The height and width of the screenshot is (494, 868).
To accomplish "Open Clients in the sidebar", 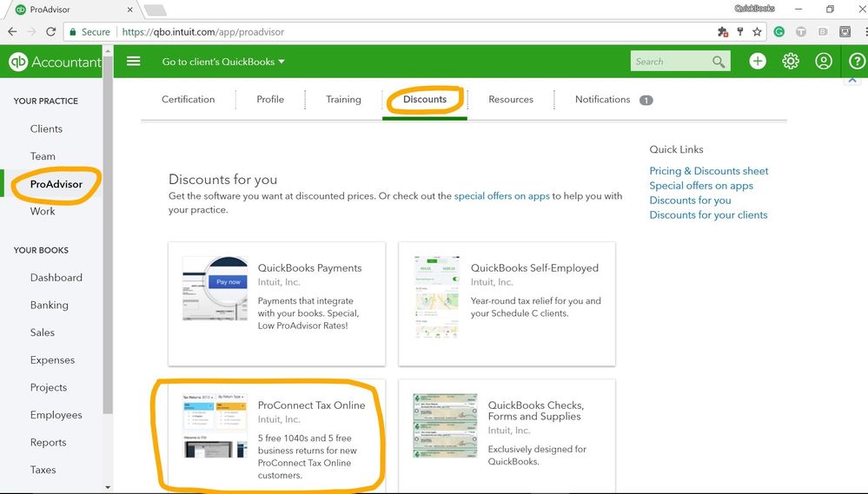I will tap(47, 128).
